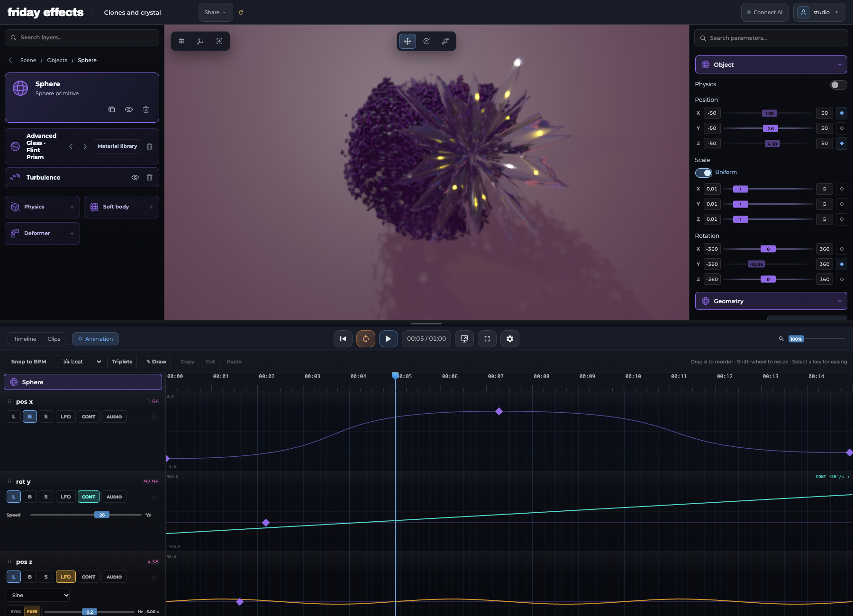The image size is (853, 616).
Task: Open the studio account menu
Action: [819, 12]
